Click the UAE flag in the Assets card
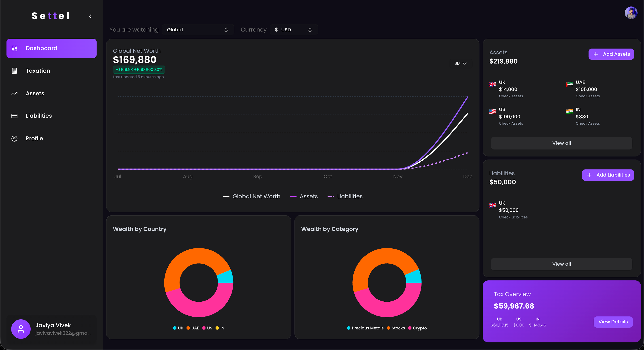644x350 pixels. click(x=569, y=84)
